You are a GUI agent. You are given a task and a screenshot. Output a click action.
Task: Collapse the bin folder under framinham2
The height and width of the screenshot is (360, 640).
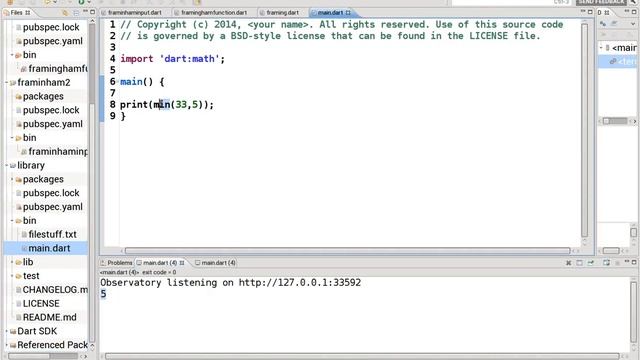(12, 138)
